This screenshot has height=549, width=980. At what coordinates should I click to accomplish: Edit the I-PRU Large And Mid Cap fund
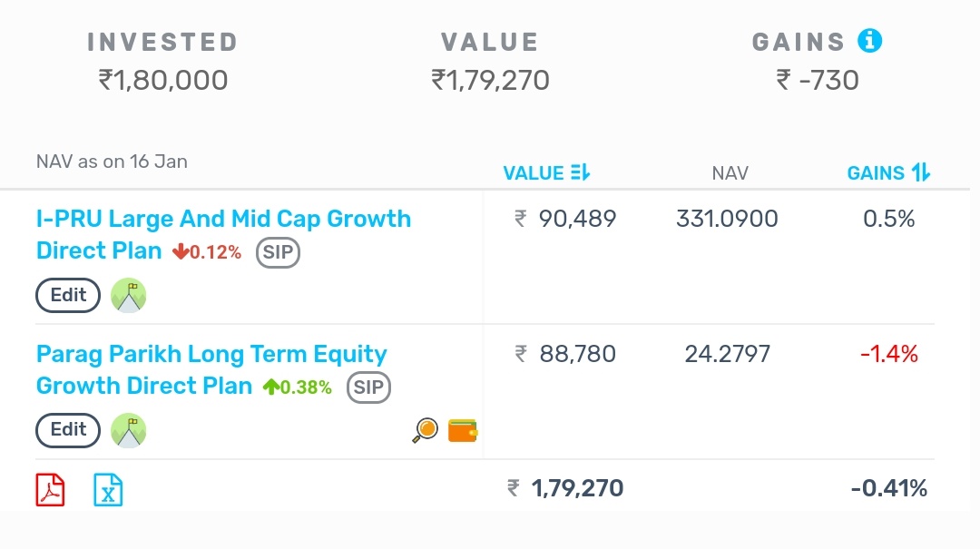(68, 296)
